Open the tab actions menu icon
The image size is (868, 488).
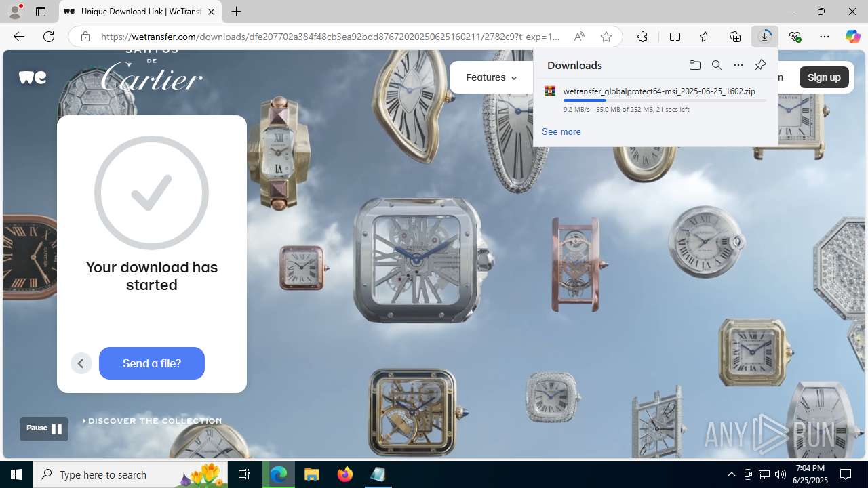click(x=41, y=12)
